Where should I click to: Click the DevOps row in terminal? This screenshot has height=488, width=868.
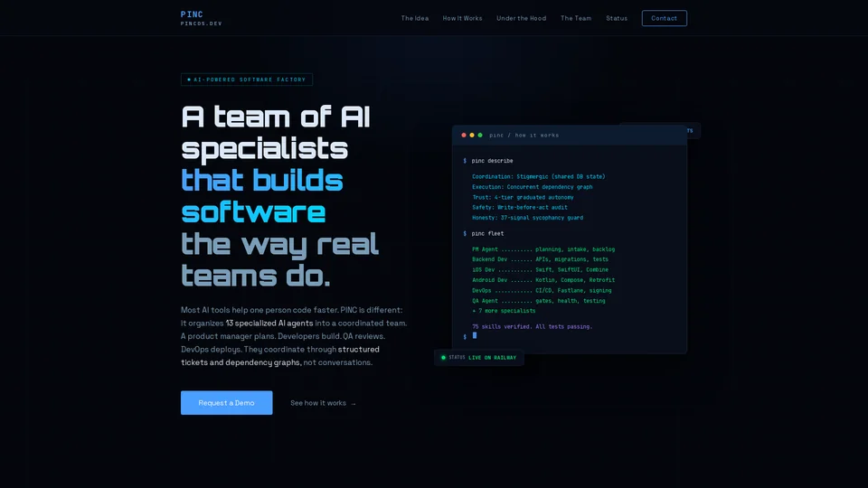(x=542, y=290)
